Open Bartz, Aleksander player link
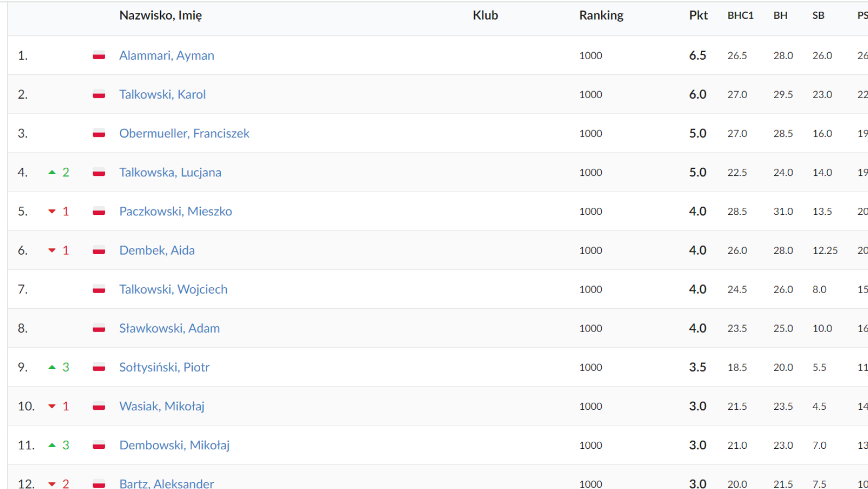The width and height of the screenshot is (868, 489). pyautogui.click(x=167, y=483)
